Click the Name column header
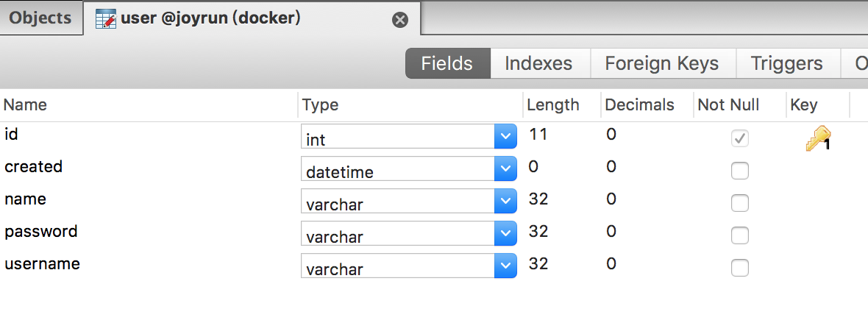This screenshot has width=868, height=309. [26, 105]
